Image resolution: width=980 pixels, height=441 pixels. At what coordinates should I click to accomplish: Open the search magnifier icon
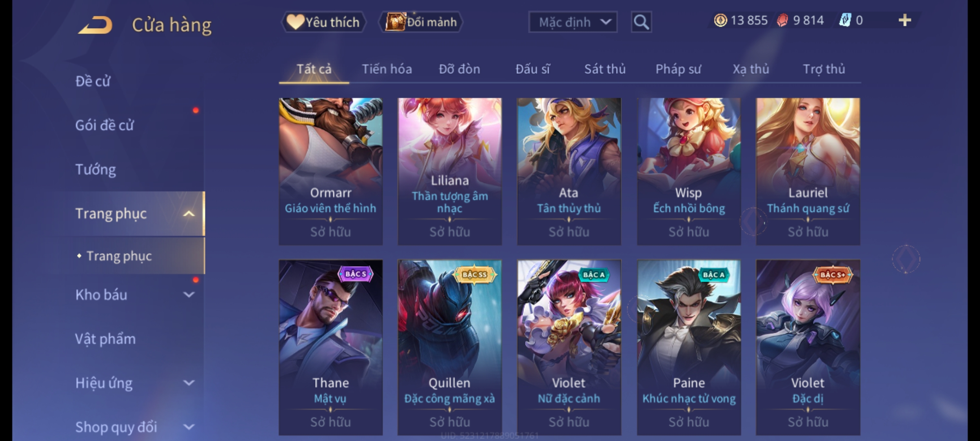click(641, 22)
